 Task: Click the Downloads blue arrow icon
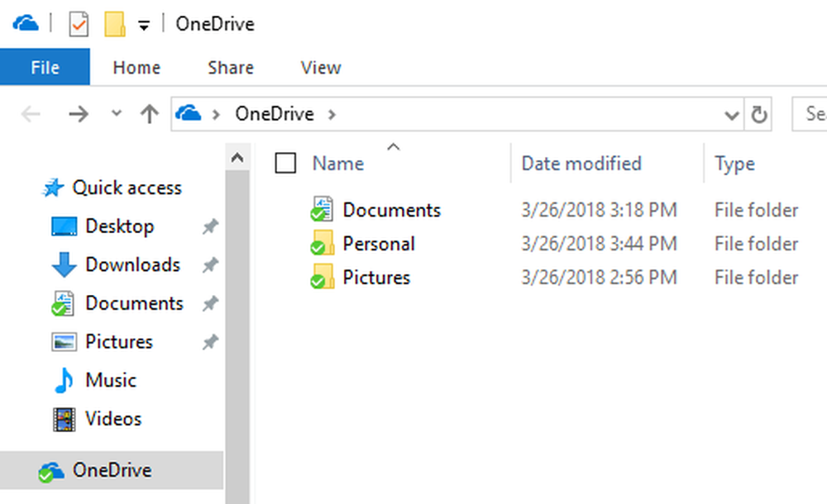coord(64,264)
